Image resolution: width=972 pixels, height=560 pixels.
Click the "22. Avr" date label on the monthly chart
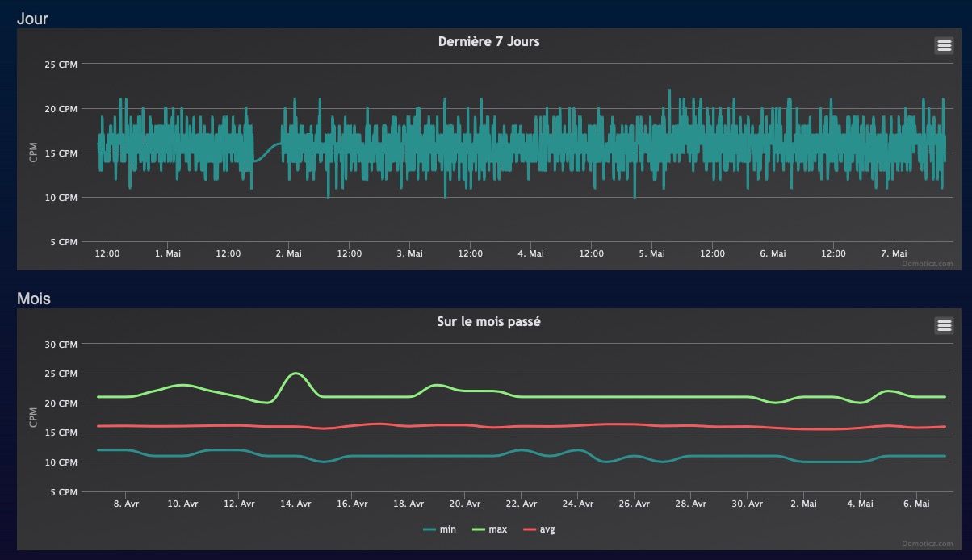pos(522,504)
